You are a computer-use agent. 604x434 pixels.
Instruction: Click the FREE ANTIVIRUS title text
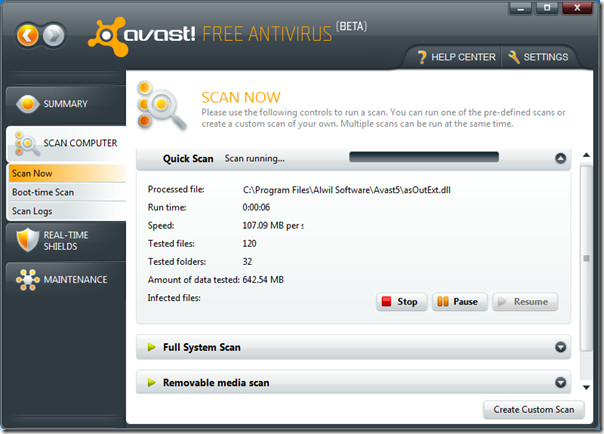[x=267, y=34]
